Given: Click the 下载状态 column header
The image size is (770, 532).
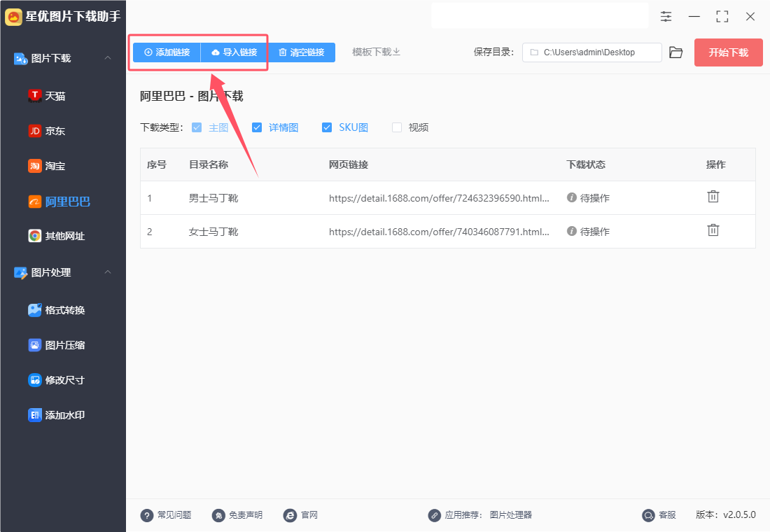Looking at the screenshot, I should click(586, 164).
